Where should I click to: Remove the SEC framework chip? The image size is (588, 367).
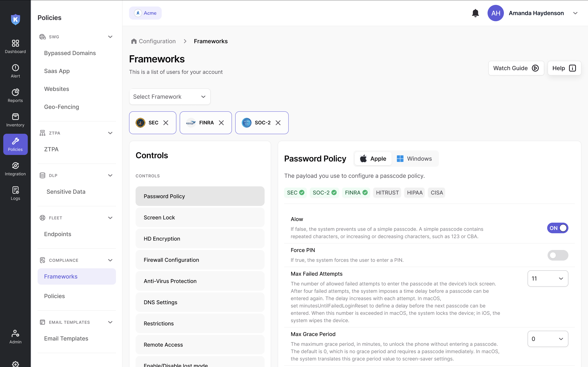tap(166, 123)
